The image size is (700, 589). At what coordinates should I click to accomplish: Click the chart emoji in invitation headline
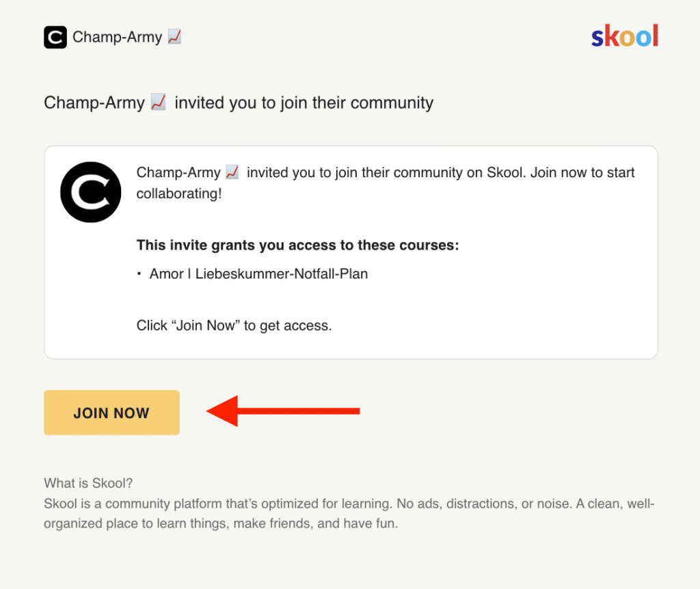tap(158, 102)
